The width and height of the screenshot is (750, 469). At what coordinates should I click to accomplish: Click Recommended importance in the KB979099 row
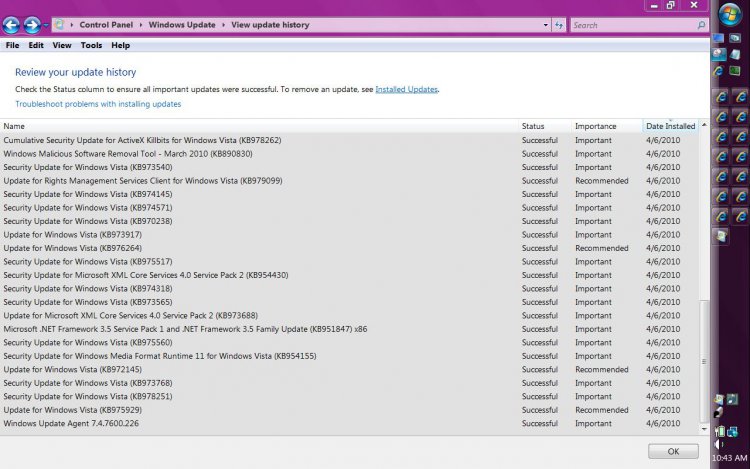click(602, 181)
